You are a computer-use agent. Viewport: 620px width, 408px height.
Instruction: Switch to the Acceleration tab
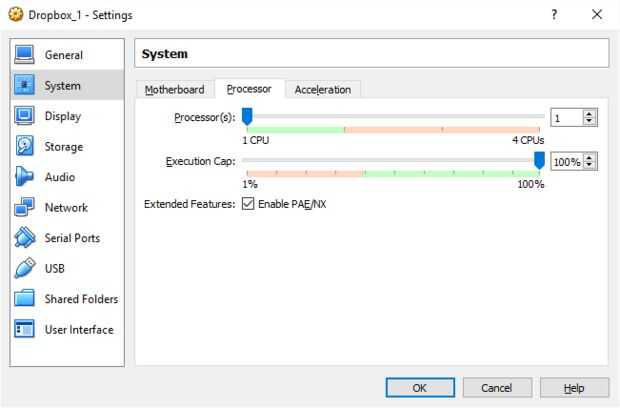click(322, 90)
